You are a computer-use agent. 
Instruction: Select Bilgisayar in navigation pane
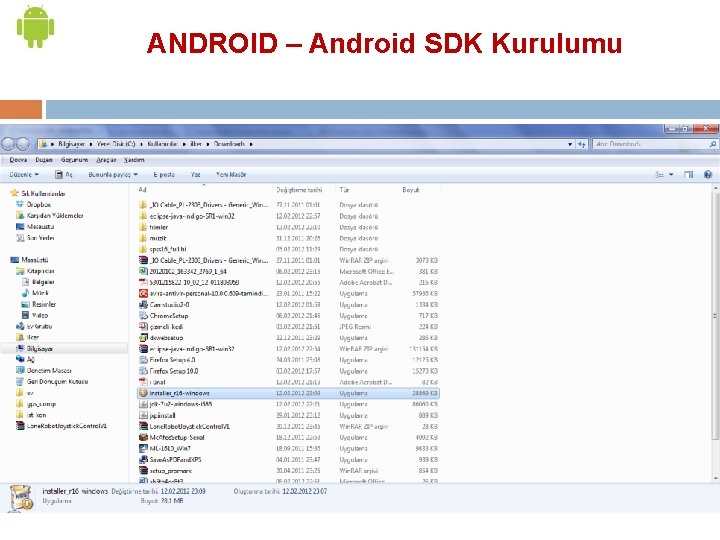point(39,349)
